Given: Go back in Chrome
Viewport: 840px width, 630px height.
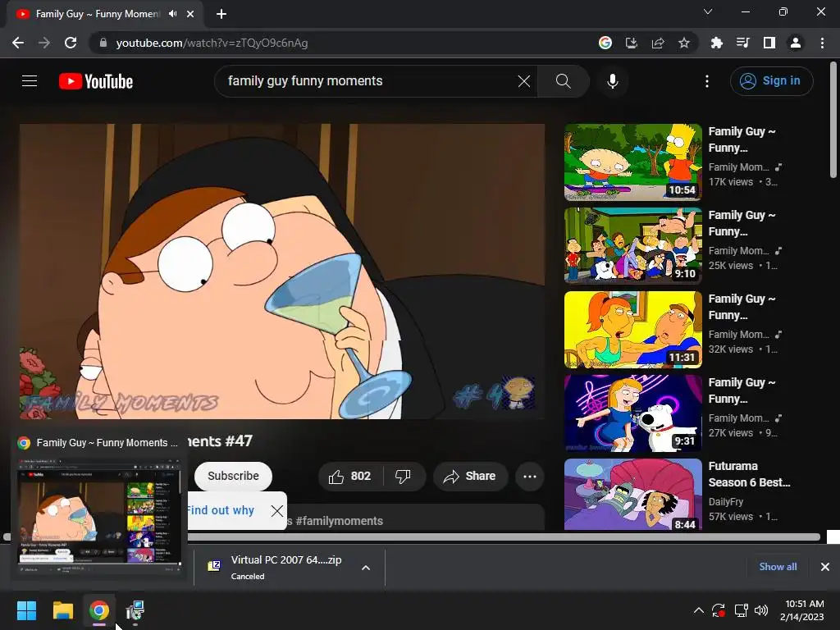Looking at the screenshot, I should 18,43.
